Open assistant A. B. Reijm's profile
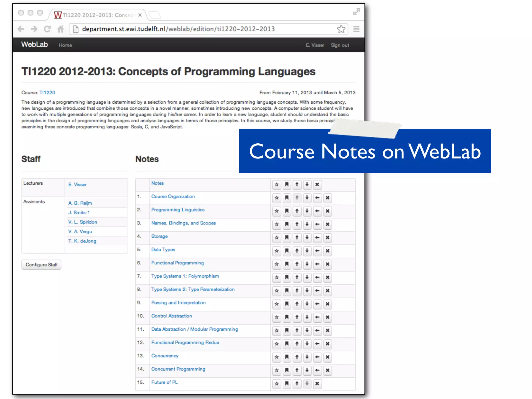 click(x=80, y=203)
